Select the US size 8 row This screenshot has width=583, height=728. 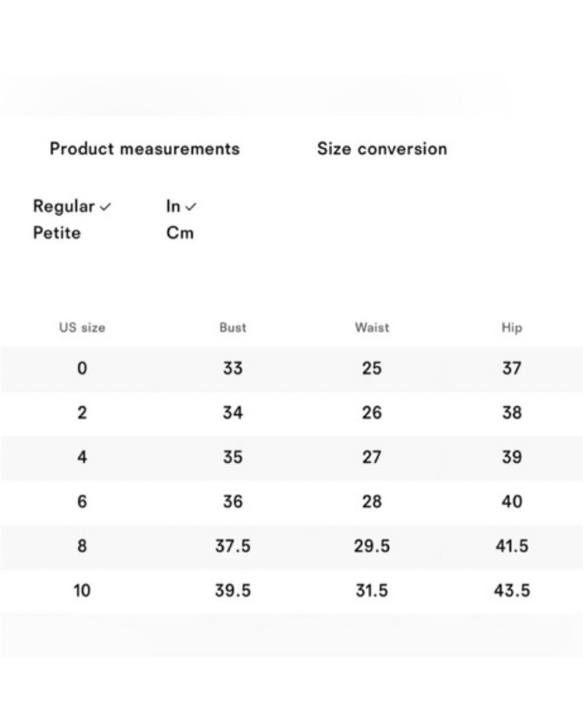pos(291,546)
